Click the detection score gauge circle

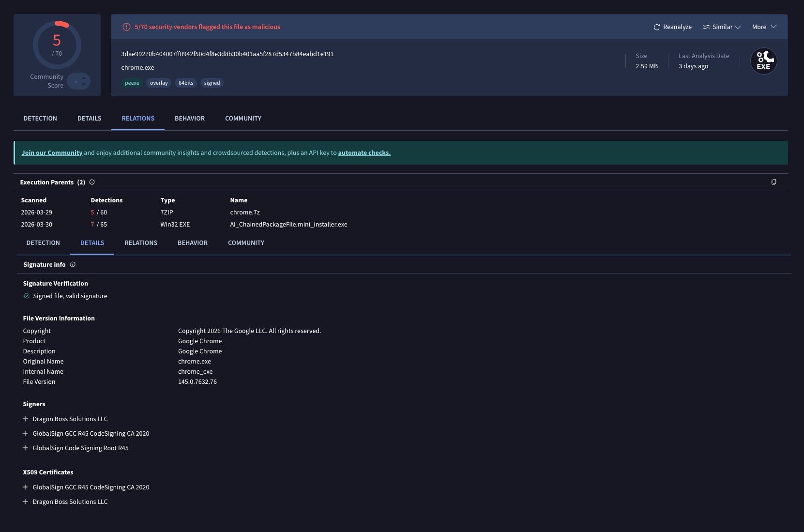point(57,45)
